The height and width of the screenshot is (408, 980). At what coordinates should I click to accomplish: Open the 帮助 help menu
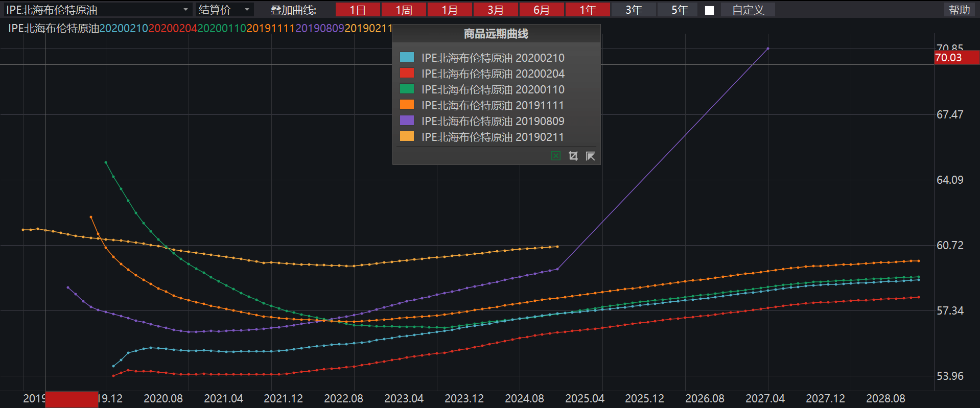[x=959, y=10]
